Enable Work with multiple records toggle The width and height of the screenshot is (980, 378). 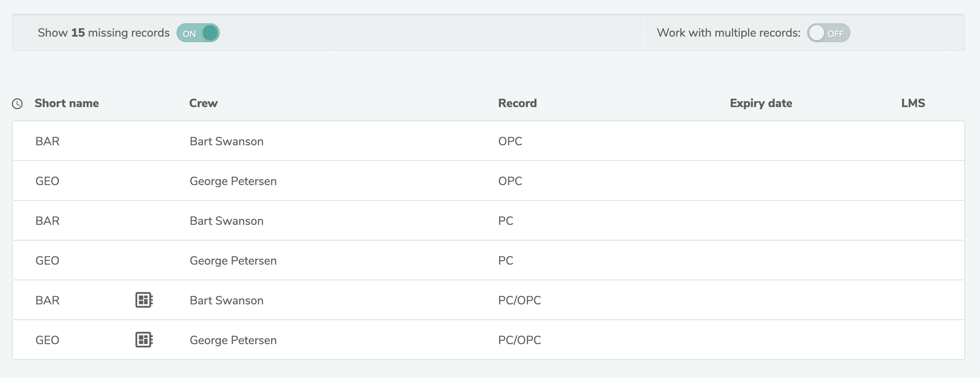828,33
